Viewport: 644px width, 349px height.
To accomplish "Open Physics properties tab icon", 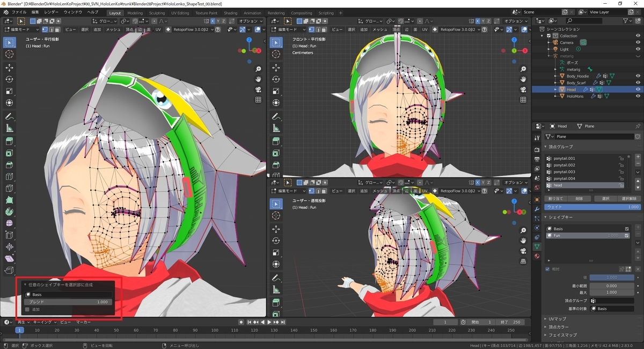I will coord(537,228).
